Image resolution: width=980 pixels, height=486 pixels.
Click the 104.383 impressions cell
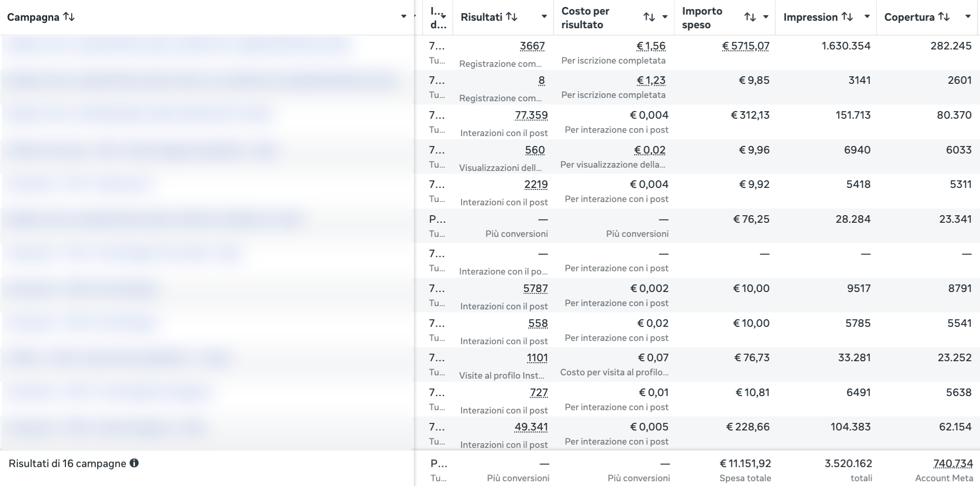(x=850, y=427)
